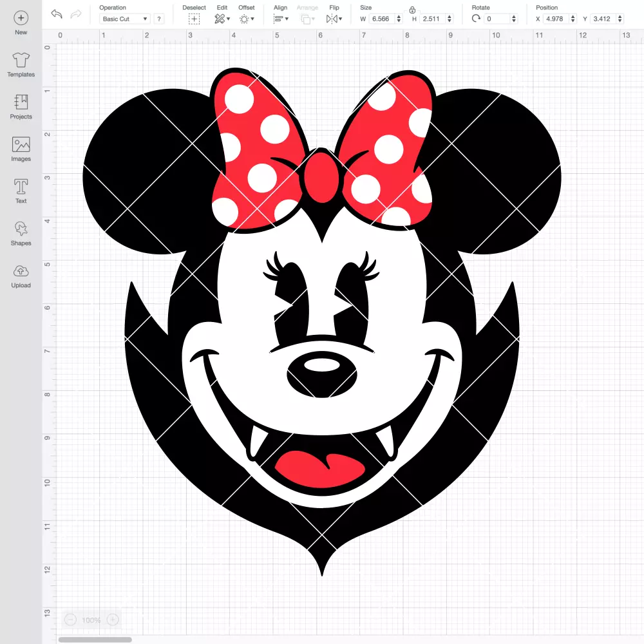
Task: Open the Align options
Action: (x=281, y=19)
